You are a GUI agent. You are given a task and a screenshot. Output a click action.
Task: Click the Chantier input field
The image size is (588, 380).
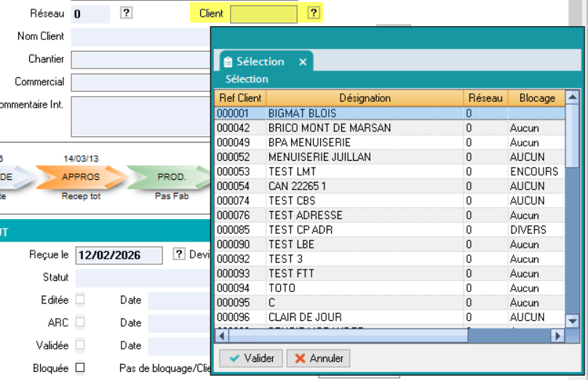tap(141, 60)
